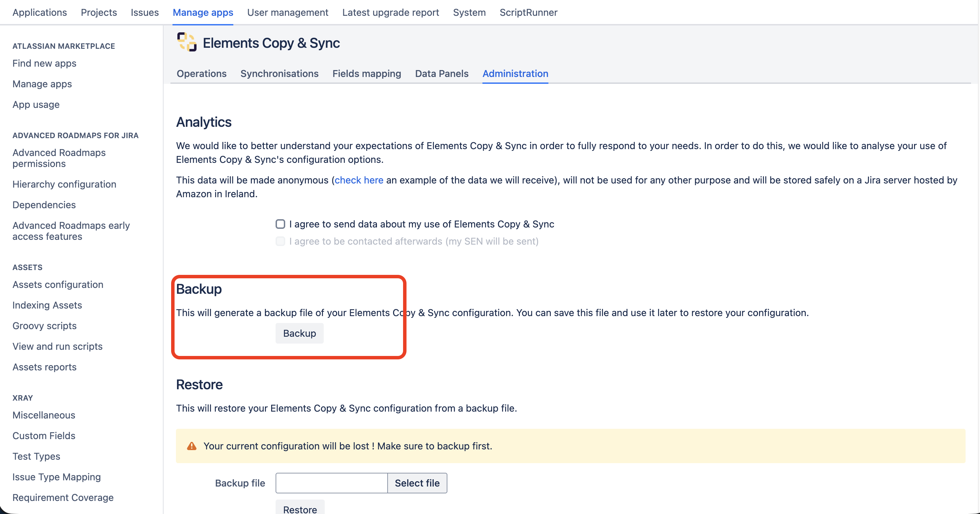Viewport: 980px width, 514px height.
Task: Switch to the Synchronisations tab
Action: (279, 74)
